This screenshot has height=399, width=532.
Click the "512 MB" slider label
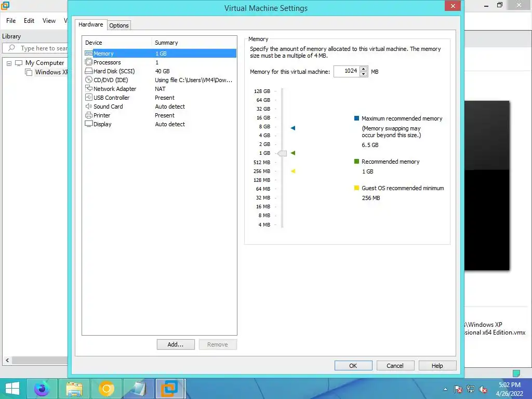[x=262, y=162]
